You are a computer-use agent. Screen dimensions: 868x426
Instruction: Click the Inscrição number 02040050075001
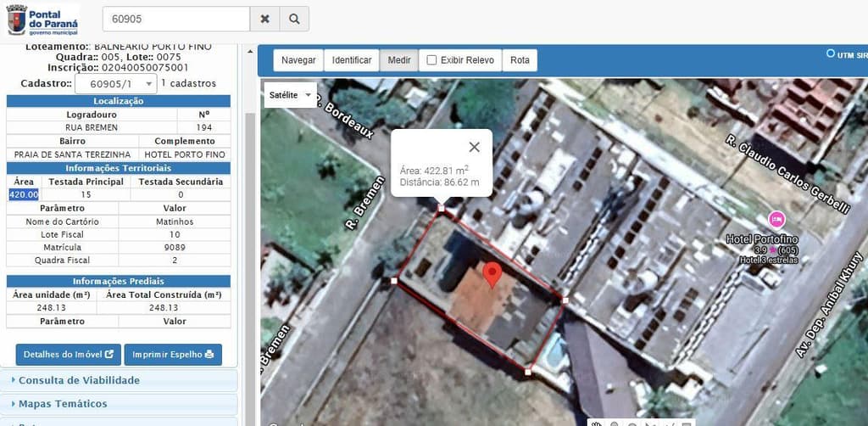(144, 68)
